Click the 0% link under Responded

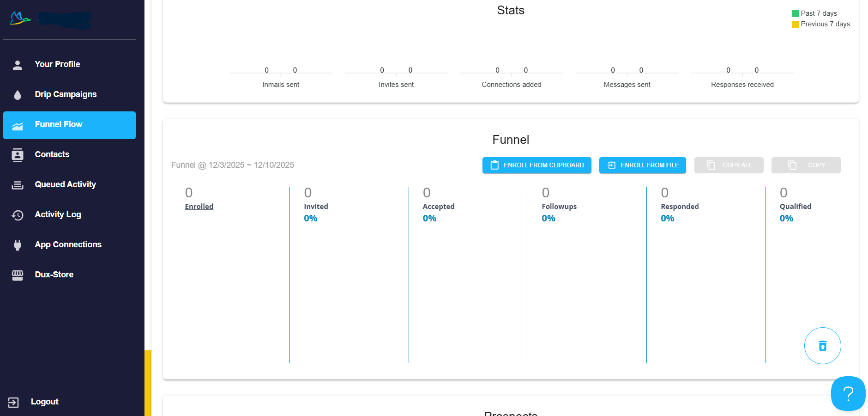pyautogui.click(x=667, y=218)
